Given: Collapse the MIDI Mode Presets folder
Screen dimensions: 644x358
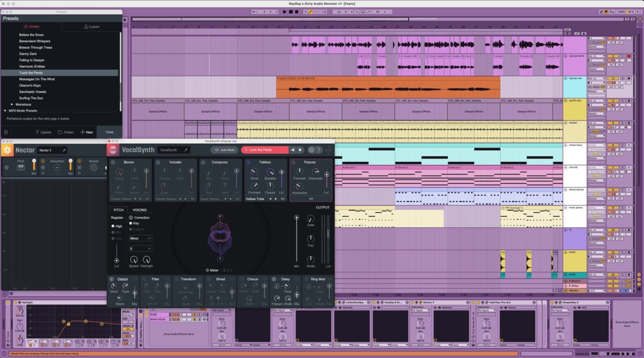Looking at the screenshot, I should pyautogui.click(x=5, y=110).
